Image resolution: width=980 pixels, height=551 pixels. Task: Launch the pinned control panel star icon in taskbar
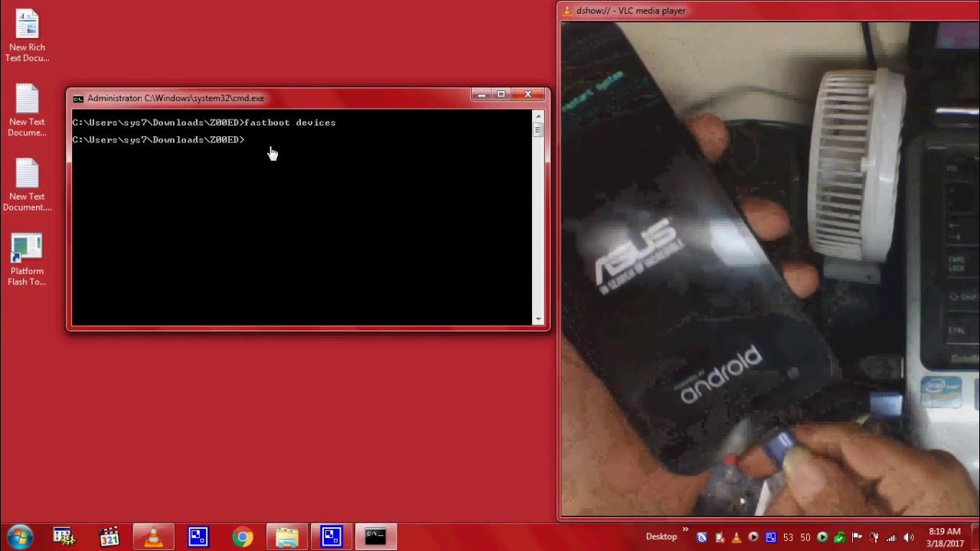[64, 537]
